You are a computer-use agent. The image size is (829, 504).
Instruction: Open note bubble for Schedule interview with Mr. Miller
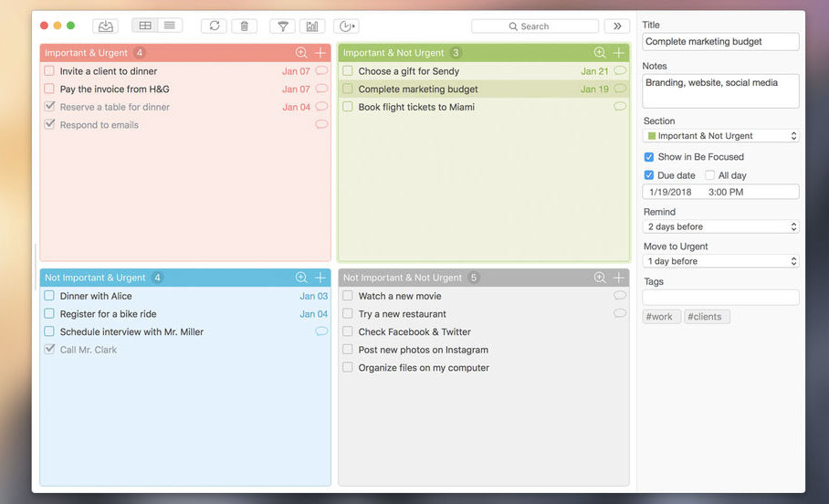pyautogui.click(x=321, y=331)
